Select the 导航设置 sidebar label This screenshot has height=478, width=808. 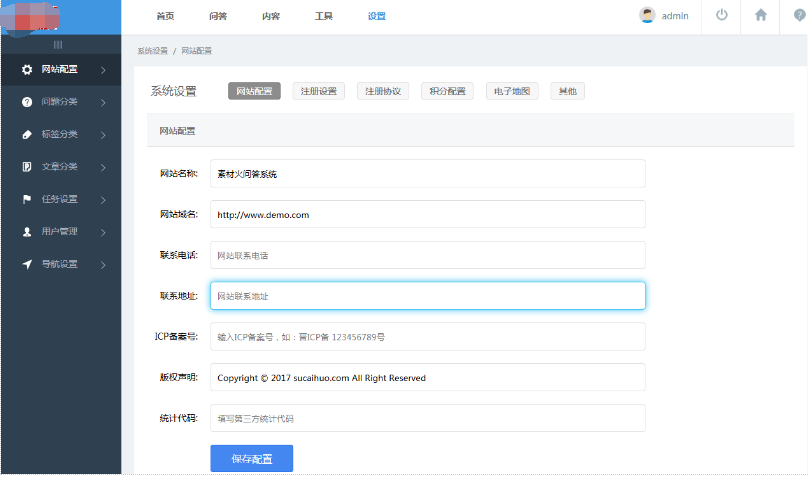click(x=59, y=264)
